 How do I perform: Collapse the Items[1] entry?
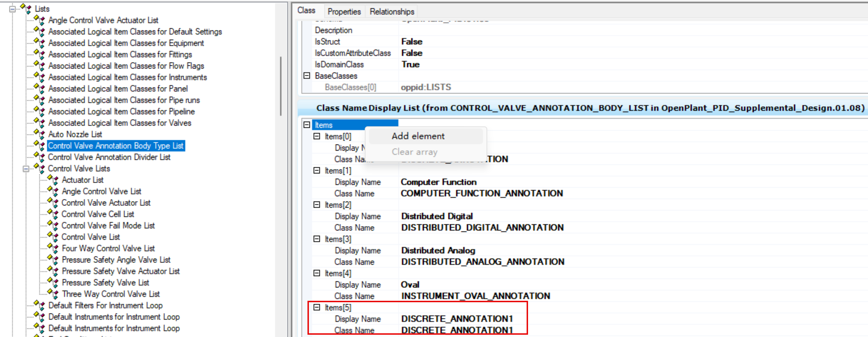(x=317, y=170)
